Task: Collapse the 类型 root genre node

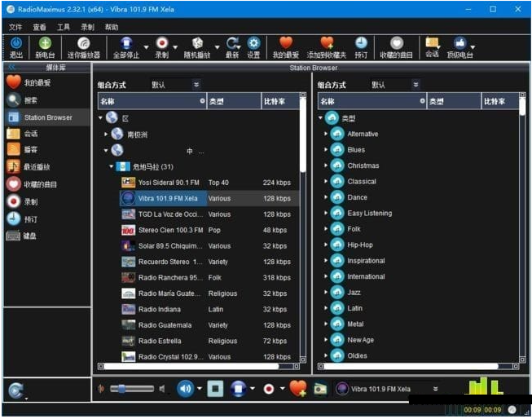Action: (320, 117)
